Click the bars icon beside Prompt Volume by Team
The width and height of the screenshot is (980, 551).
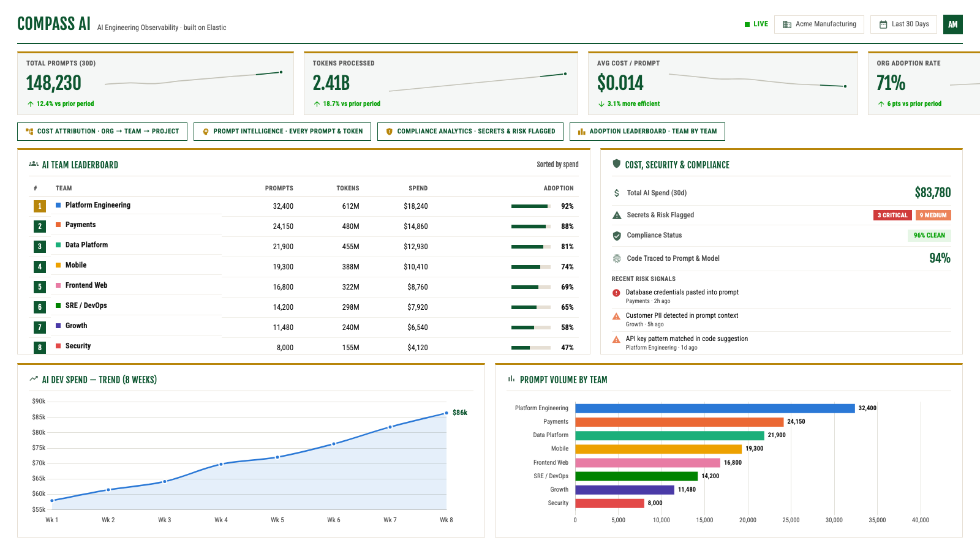(x=511, y=379)
